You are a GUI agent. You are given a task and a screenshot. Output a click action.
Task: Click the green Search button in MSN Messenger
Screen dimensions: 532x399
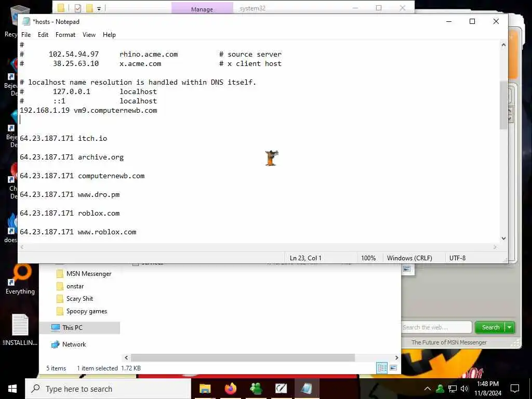(x=490, y=327)
